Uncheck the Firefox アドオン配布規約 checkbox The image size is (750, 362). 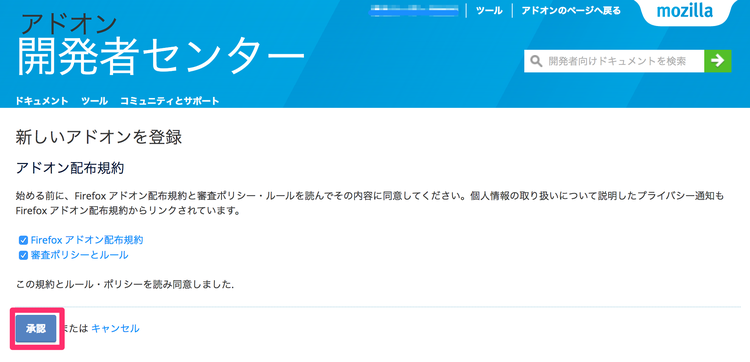[22, 240]
